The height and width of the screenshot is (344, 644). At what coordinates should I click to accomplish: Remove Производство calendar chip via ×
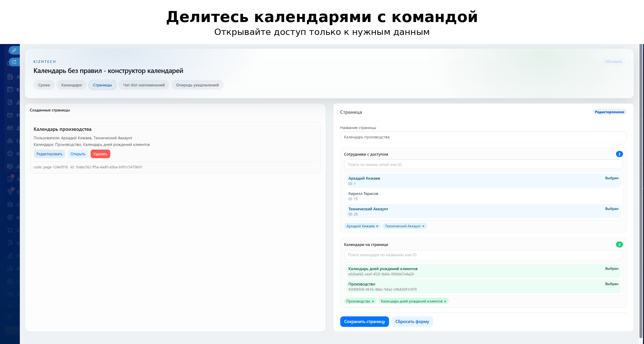point(373,301)
